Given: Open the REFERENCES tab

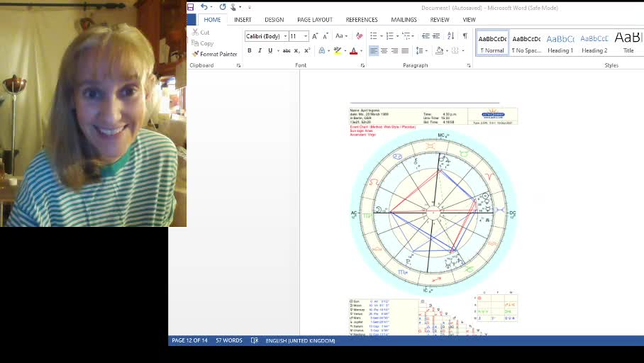Looking at the screenshot, I should (x=362, y=19).
